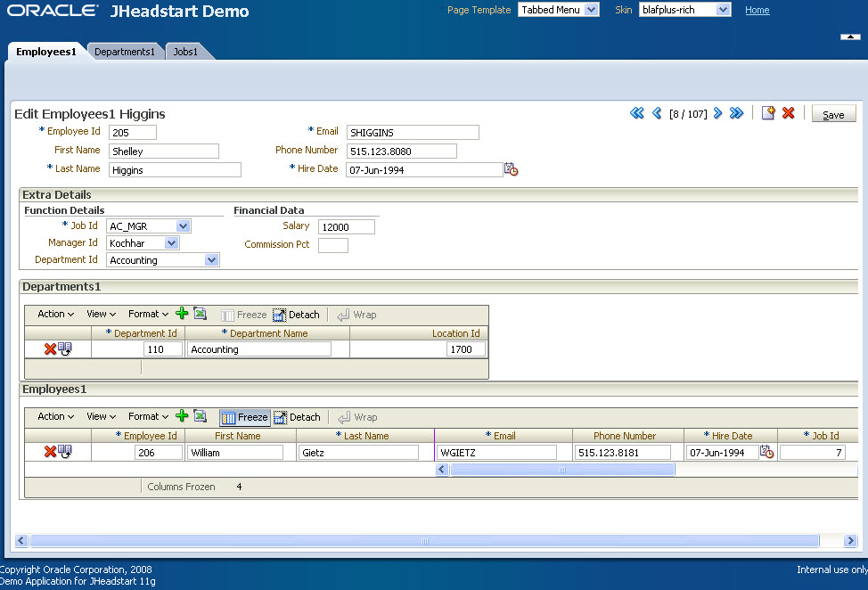Go to first employee record
The width and height of the screenshot is (868, 590).
(637, 113)
